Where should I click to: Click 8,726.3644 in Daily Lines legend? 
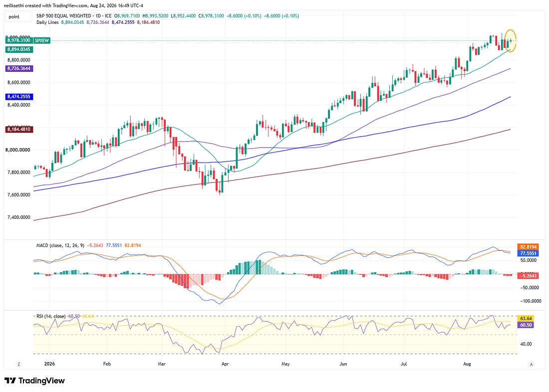coord(98,22)
